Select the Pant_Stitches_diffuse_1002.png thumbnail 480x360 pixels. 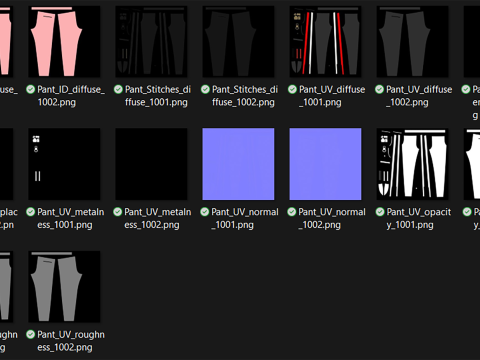click(238, 41)
